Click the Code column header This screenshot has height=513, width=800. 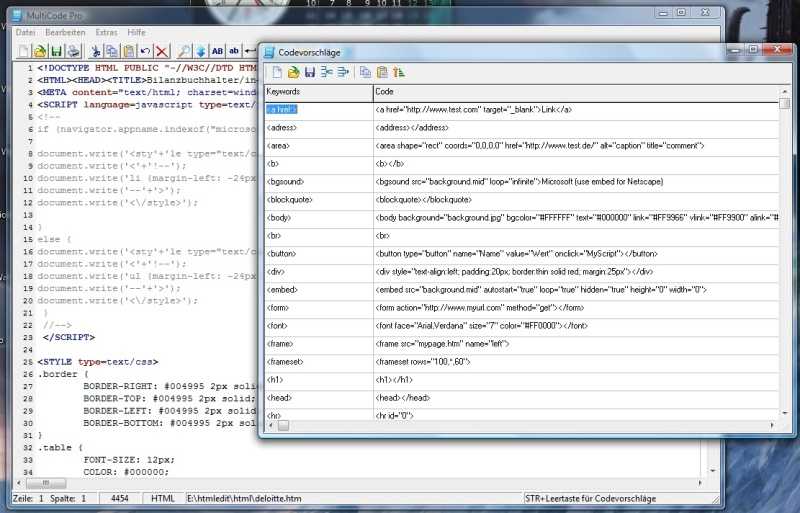(576, 92)
